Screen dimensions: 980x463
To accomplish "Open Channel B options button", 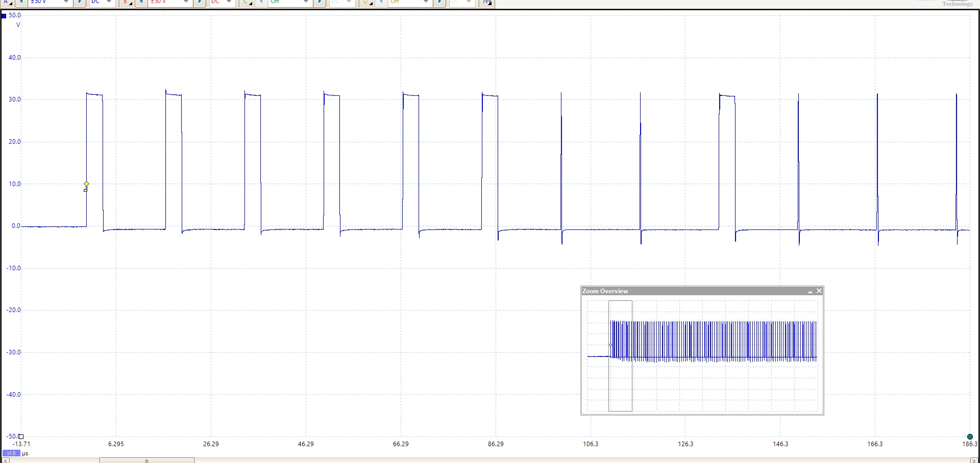I will click(x=126, y=3).
